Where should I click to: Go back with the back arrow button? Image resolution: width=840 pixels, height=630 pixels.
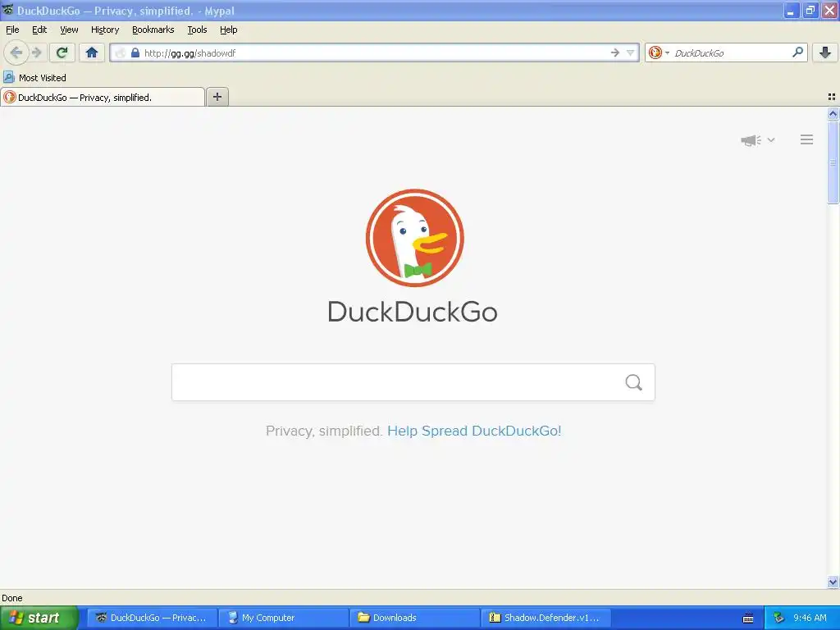16,52
